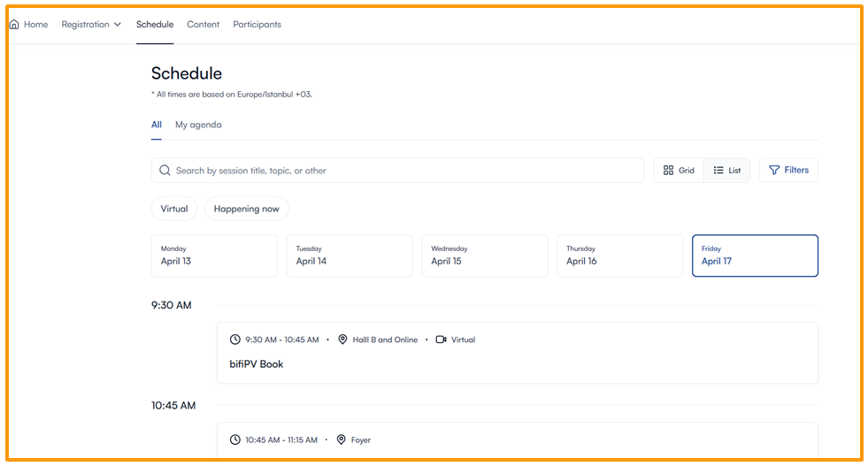The height and width of the screenshot is (466, 868).
Task: Click the List view icon
Action: 718,171
